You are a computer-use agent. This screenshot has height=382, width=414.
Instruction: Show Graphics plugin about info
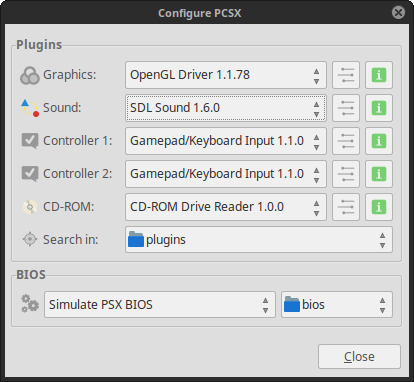click(379, 75)
